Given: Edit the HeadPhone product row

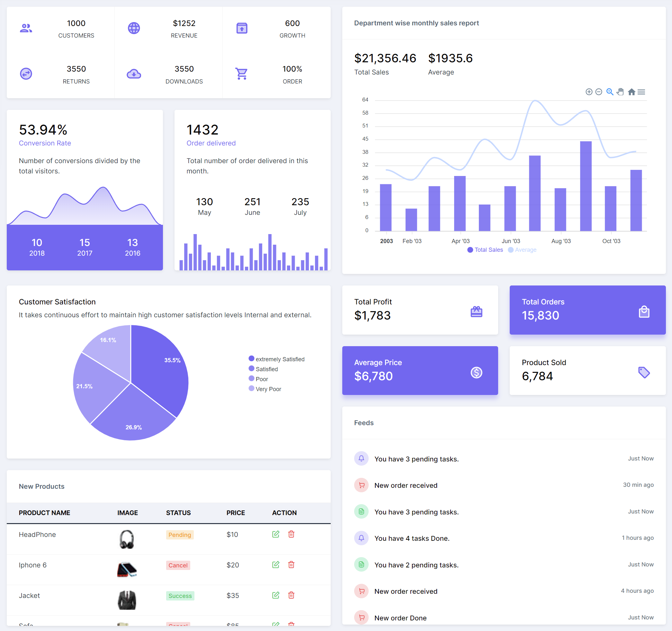Looking at the screenshot, I should [x=275, y=534].
